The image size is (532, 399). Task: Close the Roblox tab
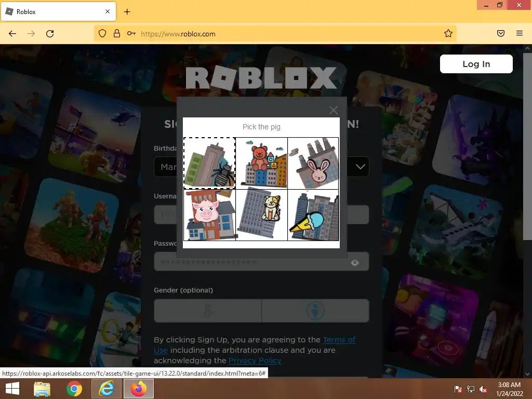pos(108,11)
